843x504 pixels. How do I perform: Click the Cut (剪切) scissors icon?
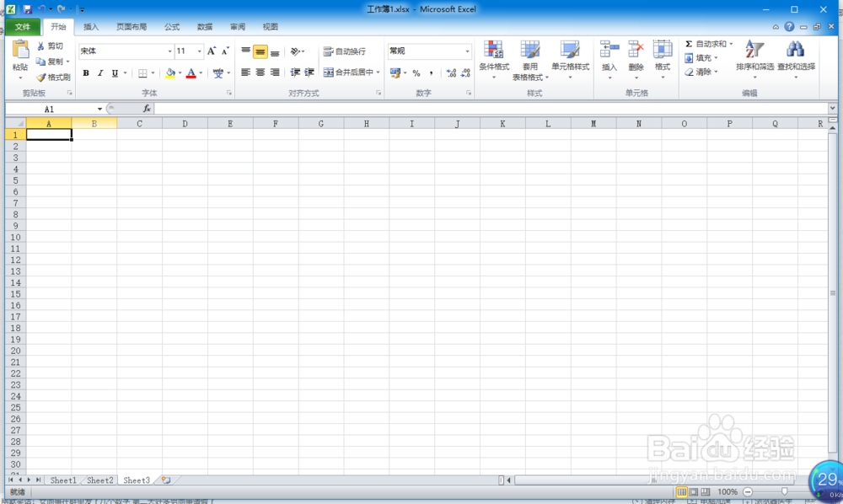click(x=40, y=46)
